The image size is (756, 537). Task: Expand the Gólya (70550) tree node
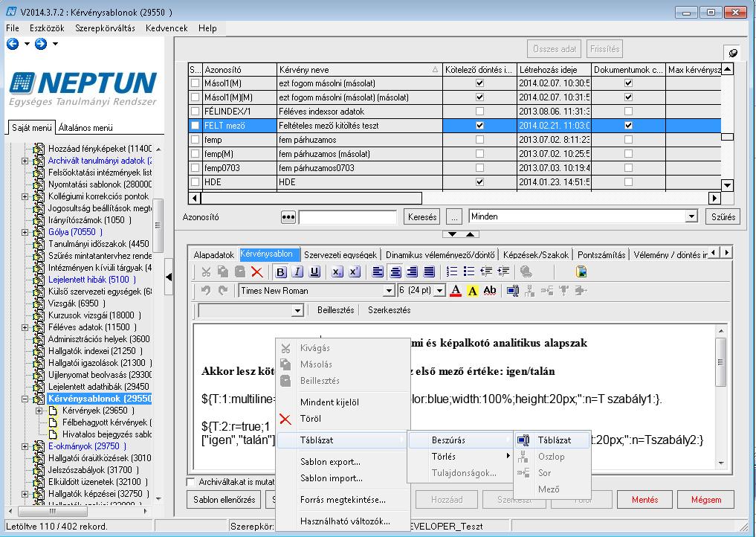point(25,233)
